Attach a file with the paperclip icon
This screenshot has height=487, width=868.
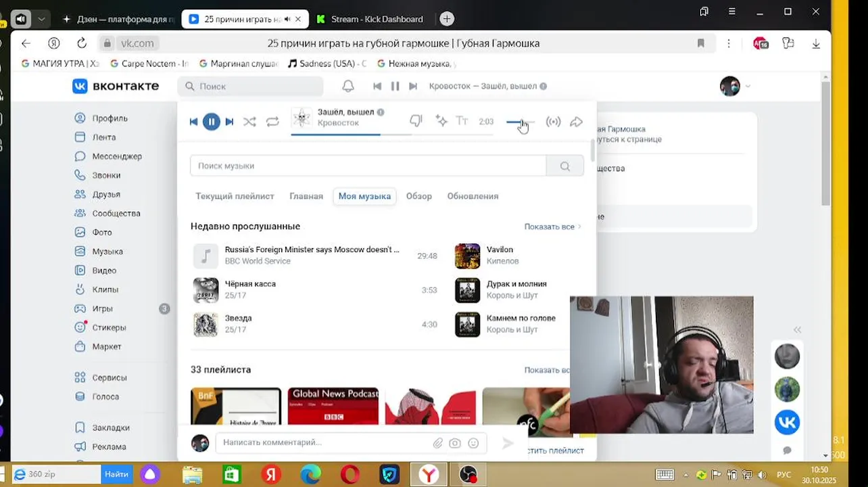[438, 443]
